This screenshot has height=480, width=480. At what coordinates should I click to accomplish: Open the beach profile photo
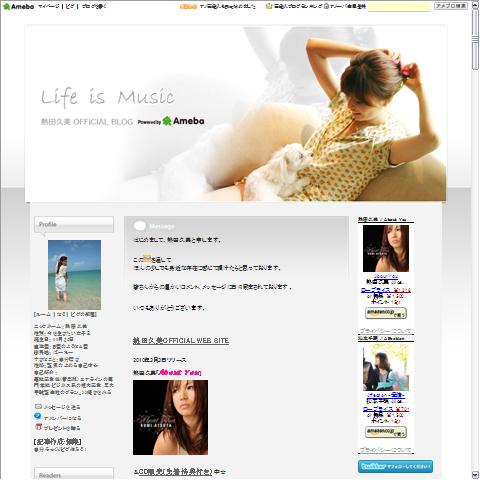tap(74, 275)
